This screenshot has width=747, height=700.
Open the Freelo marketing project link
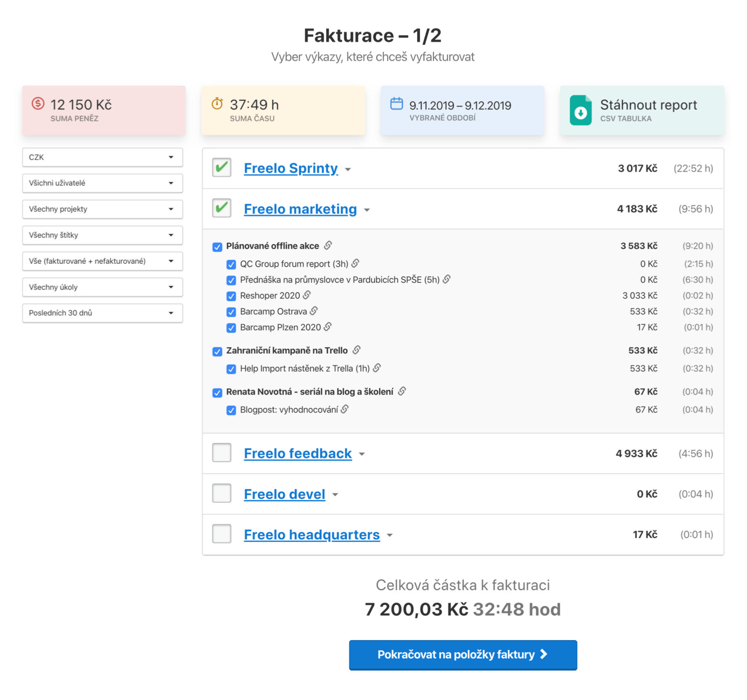[300, 209]
